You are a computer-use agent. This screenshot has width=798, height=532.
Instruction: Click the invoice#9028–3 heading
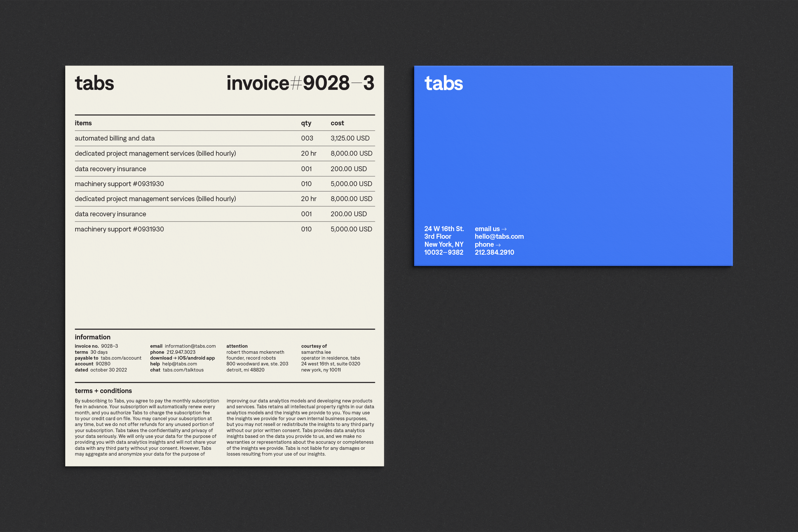coord(300,83)
